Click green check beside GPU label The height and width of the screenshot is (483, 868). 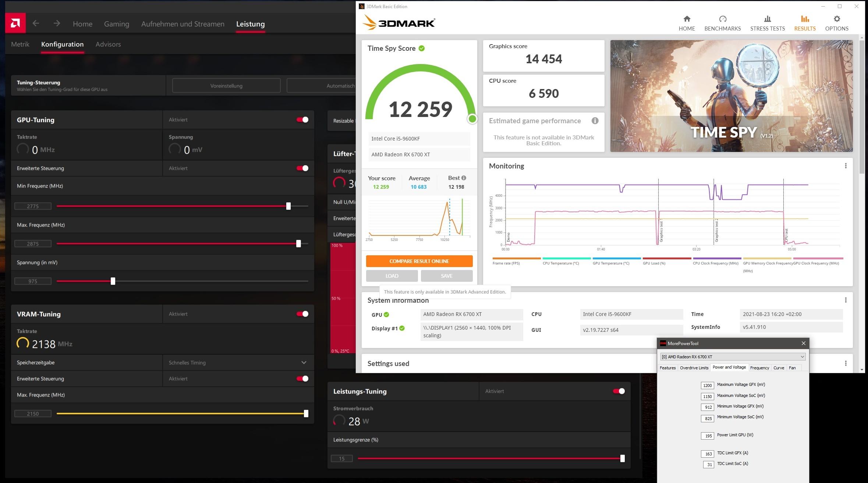coord(386,315)
